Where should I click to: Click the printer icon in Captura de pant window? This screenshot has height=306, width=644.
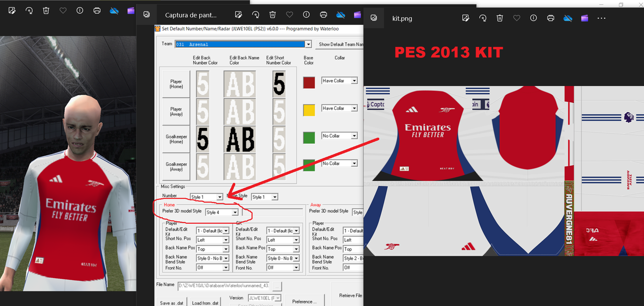coord(323,15)
